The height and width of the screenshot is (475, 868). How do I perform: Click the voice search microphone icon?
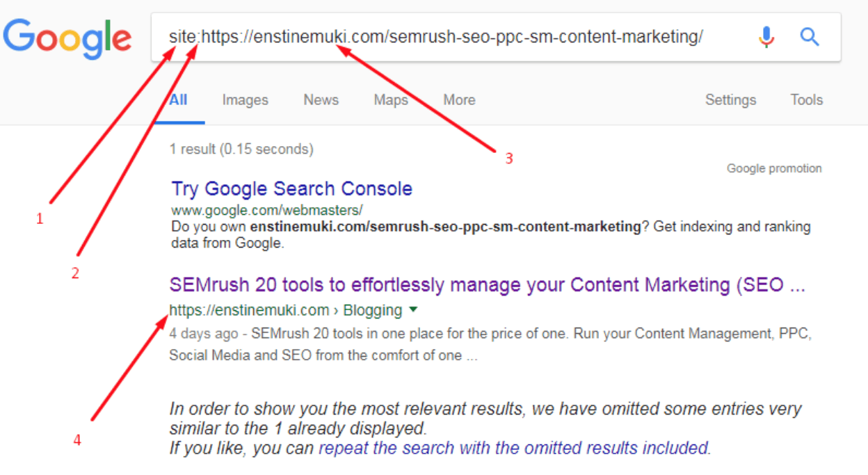[x=766, y=36]
